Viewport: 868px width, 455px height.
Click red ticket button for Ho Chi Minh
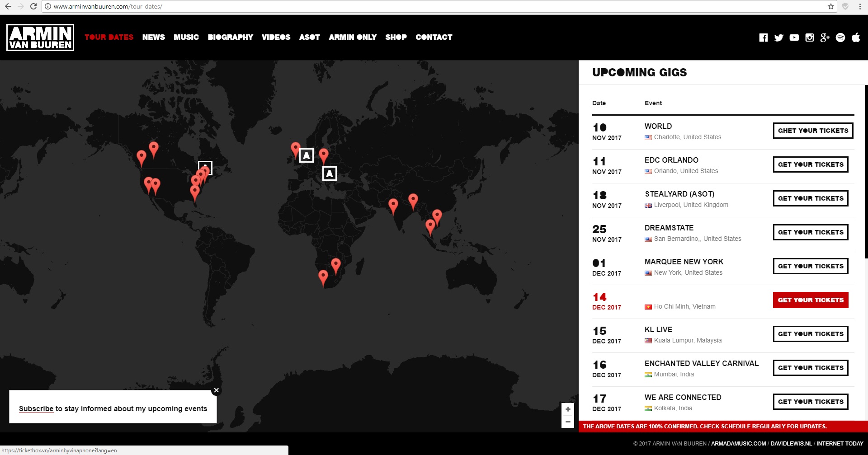coord(810,300)
